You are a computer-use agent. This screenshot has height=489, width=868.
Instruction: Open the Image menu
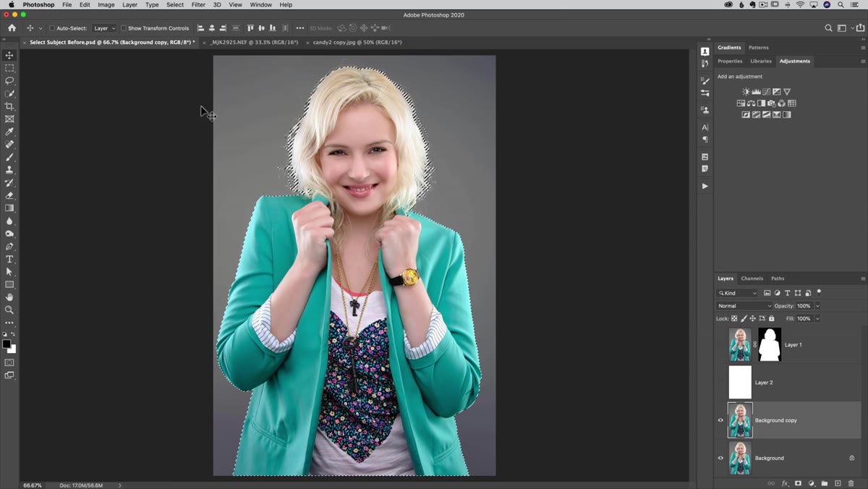point(106,4)
